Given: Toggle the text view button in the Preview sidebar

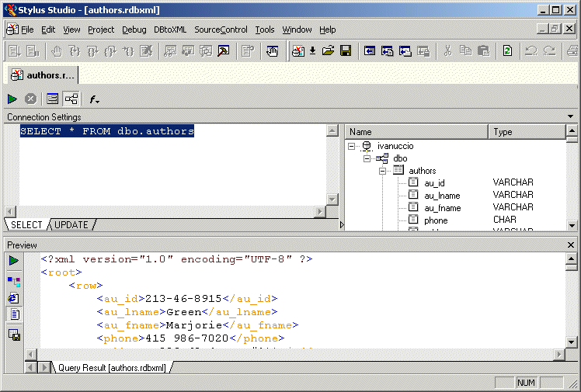Looking at the screenshot, I should [14, 314].
